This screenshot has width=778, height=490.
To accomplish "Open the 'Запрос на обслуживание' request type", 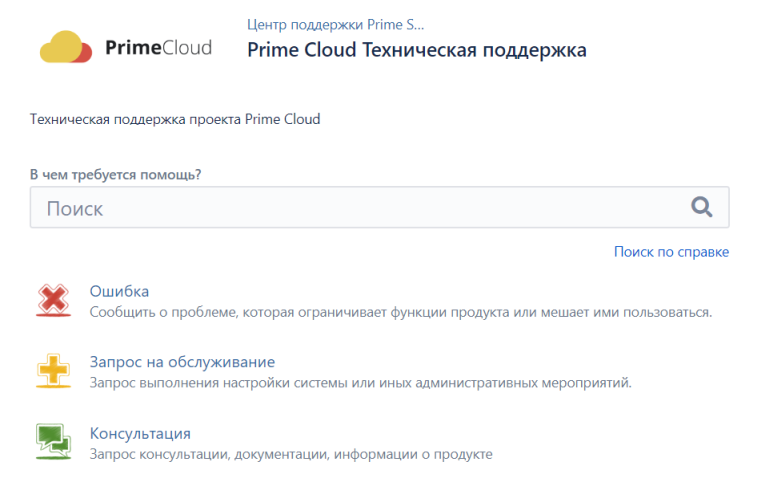I will click(182, 362).
